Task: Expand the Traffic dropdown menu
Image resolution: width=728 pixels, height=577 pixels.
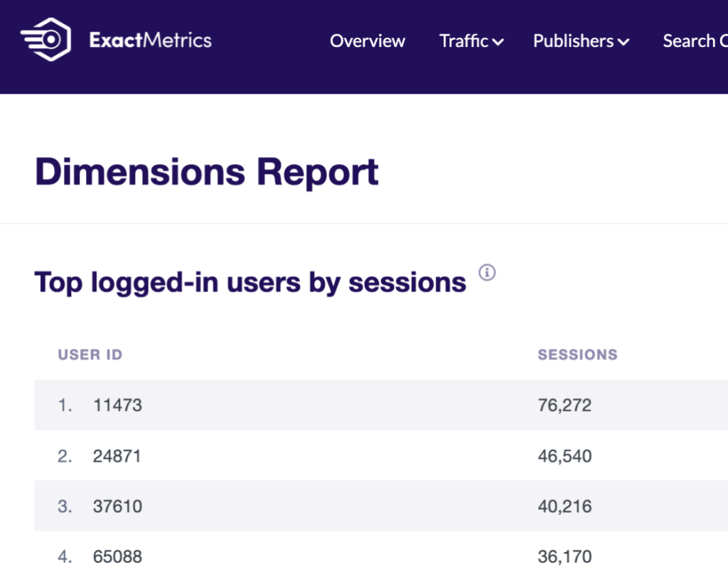Action: (x=471, y=41)
